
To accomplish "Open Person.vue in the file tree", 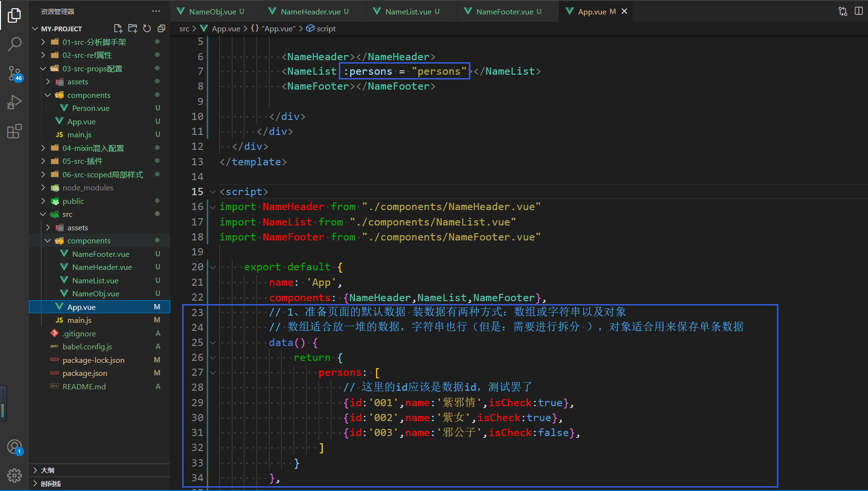I will click(x=99, y=108).
